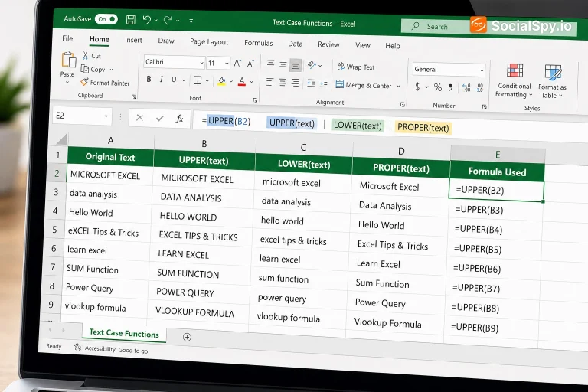Viewport: 588px width, 392px height.
Task: Click the Merge & Center button
Action: point(364,85)
